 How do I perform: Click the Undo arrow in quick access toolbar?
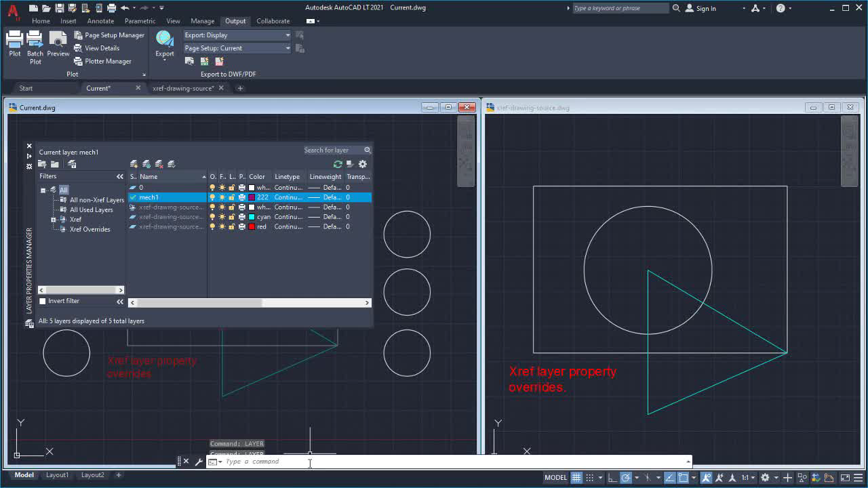click(125, 8)
